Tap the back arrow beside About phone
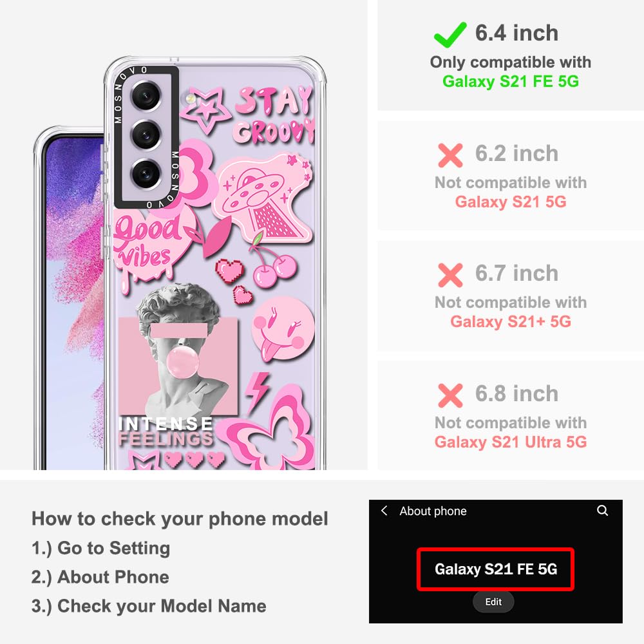644x644 pixels. 384,511
